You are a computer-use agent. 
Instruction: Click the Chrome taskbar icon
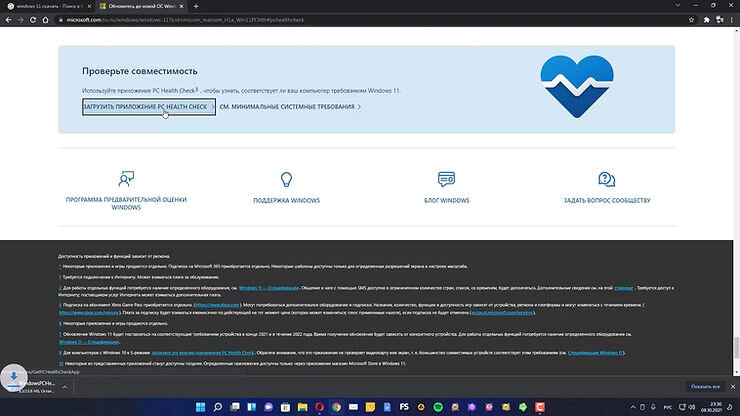[x=336, y=407]
